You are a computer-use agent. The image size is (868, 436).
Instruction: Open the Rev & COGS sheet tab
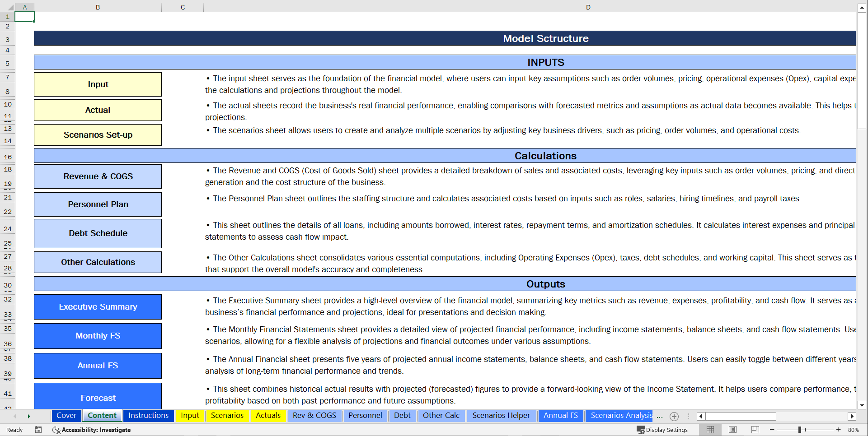[314, 416]
